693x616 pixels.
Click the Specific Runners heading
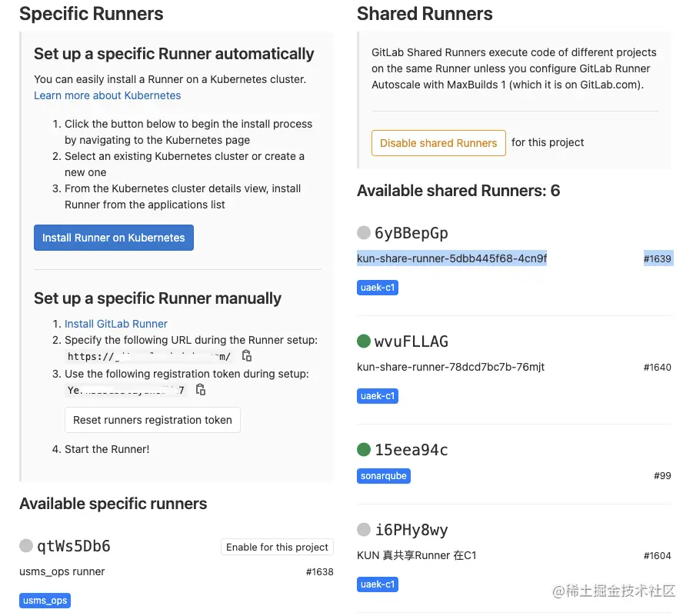(92, 14)
